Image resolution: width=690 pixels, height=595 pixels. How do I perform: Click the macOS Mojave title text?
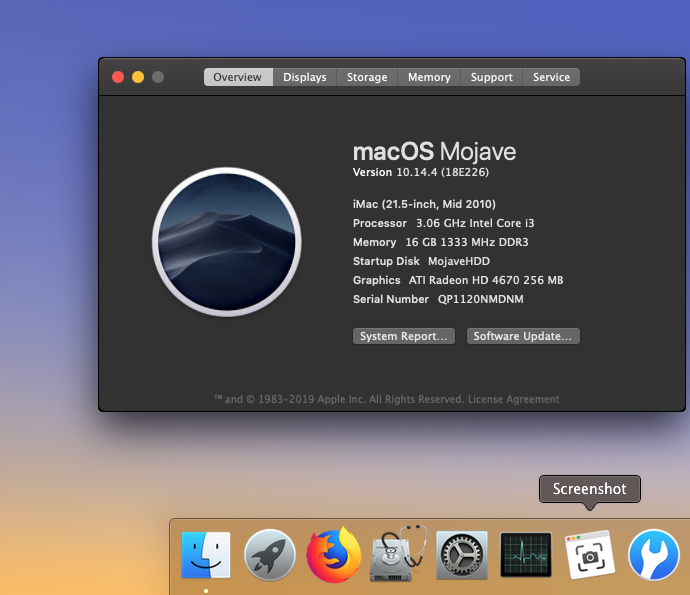(x=434, y=151)
